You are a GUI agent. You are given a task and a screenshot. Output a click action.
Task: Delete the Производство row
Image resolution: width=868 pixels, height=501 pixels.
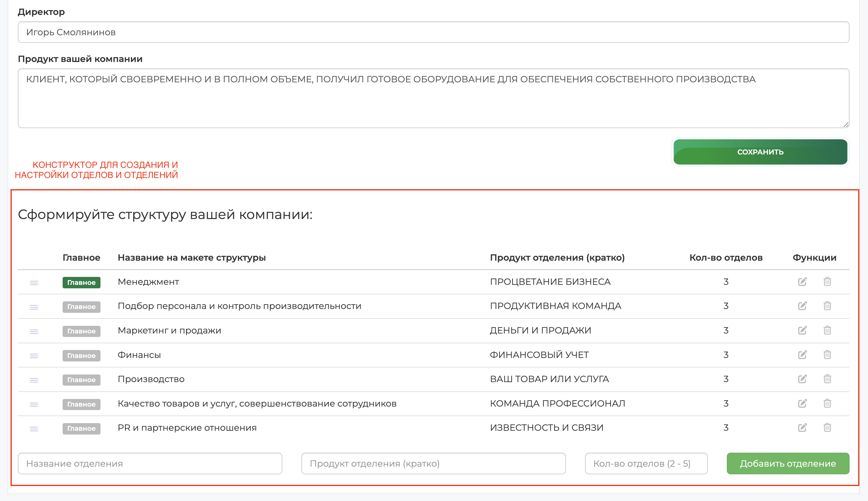pyautogui.click(x=827, y=379)
